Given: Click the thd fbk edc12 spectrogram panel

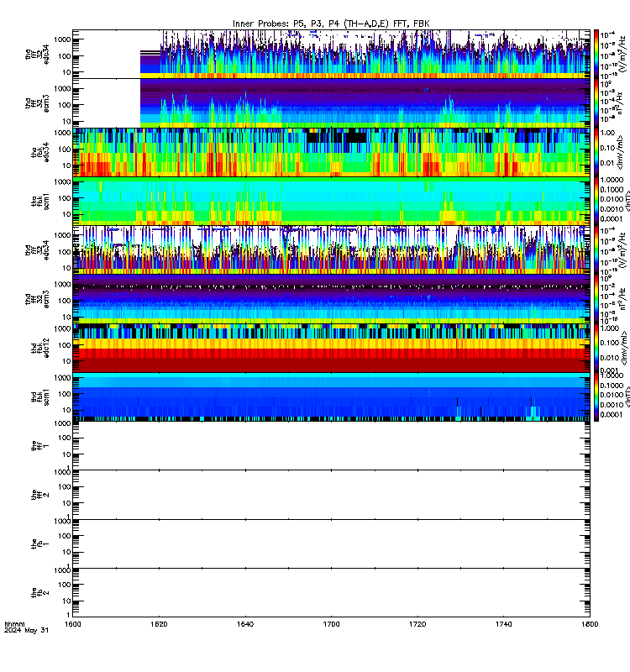Looking at the screenshot, I should coord(331,348).
